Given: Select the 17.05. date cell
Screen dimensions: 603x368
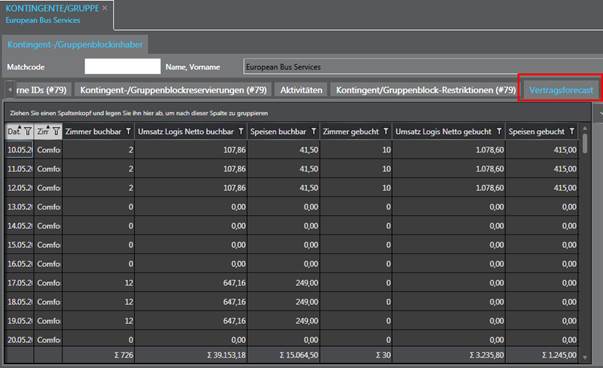Looking at the screenshot, I should click(20, 283).
